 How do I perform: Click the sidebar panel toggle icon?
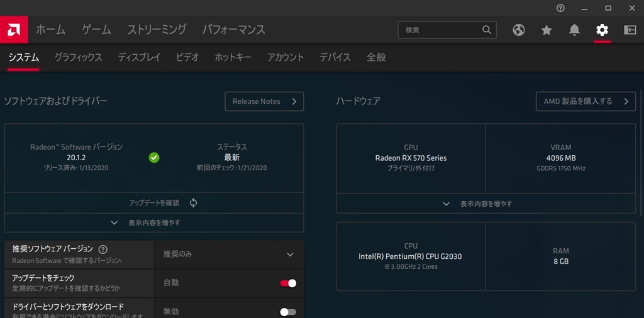(630, 30)
